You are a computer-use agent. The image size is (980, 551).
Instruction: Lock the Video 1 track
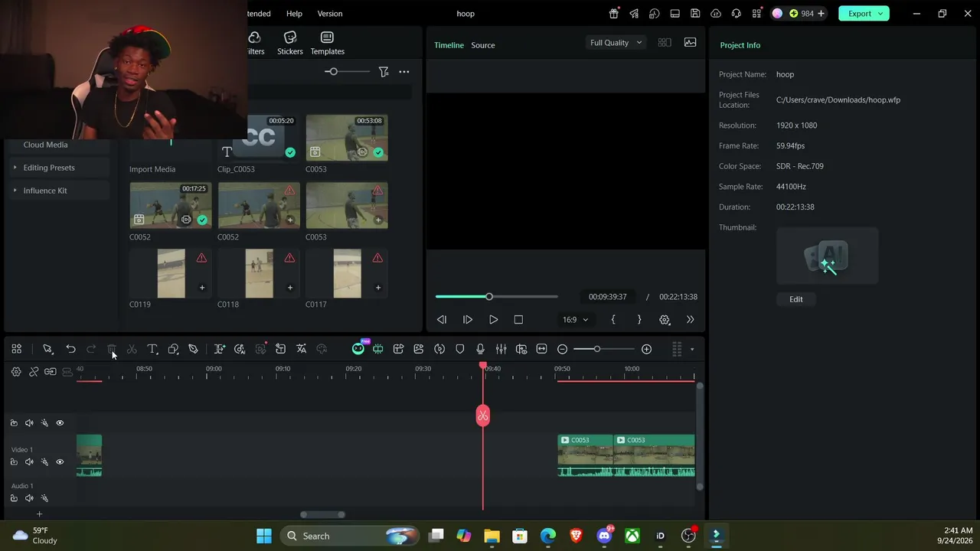(14, 461)
